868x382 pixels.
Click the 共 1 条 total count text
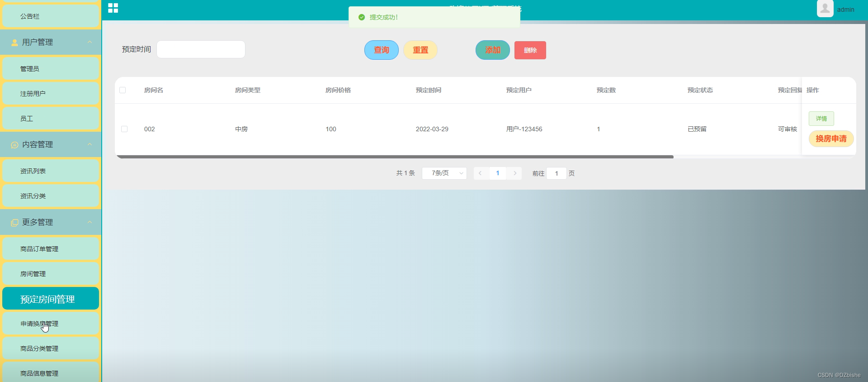406,173
